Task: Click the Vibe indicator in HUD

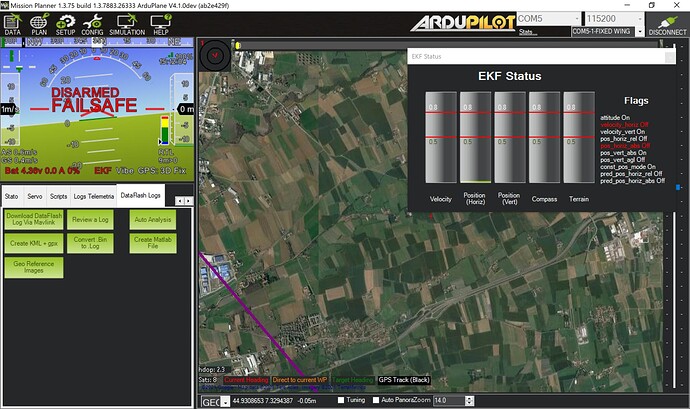Action: 125,170
